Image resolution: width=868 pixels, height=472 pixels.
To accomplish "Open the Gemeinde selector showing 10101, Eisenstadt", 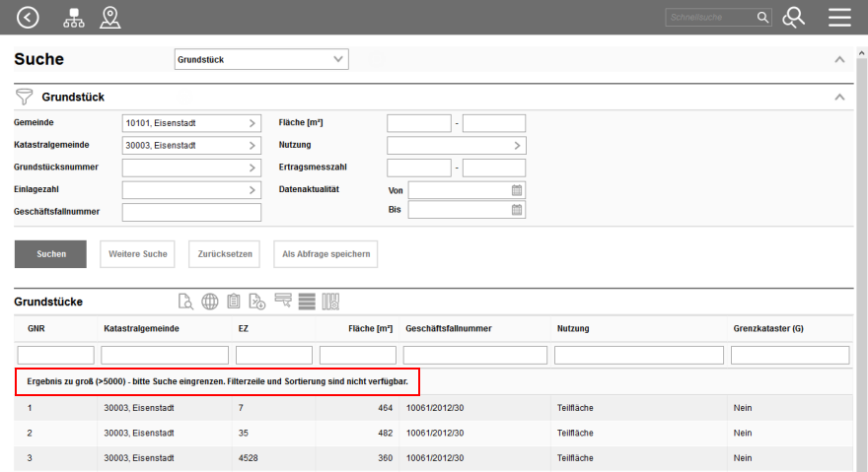I will tap(191, 123).
